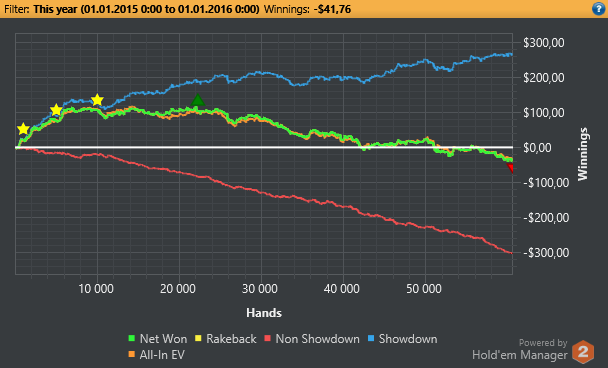The width and height of the screenshot is (608, 368).
Task: Click the $200,00 axis label
Action: click(x=544, y=78)
